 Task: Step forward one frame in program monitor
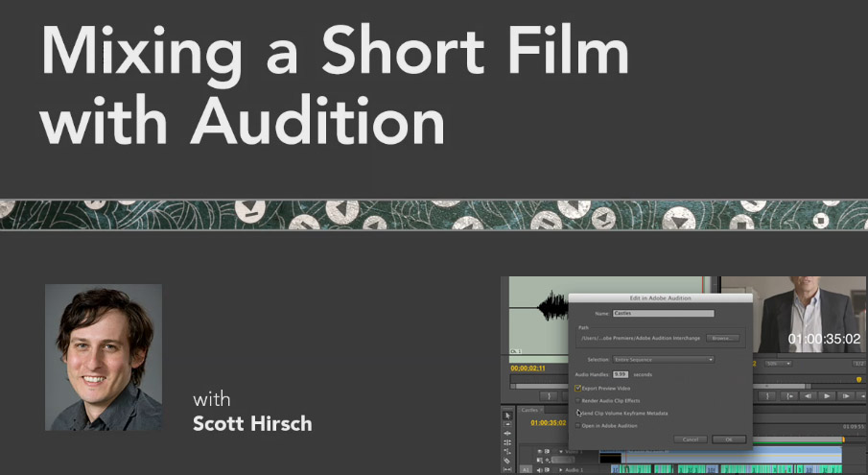click(x=846, y=396)
